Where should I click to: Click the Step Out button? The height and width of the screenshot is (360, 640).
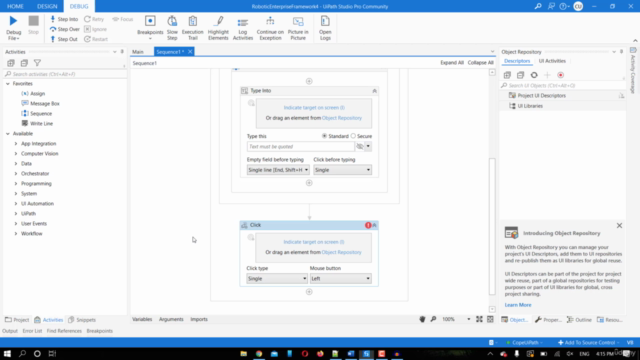64,39
